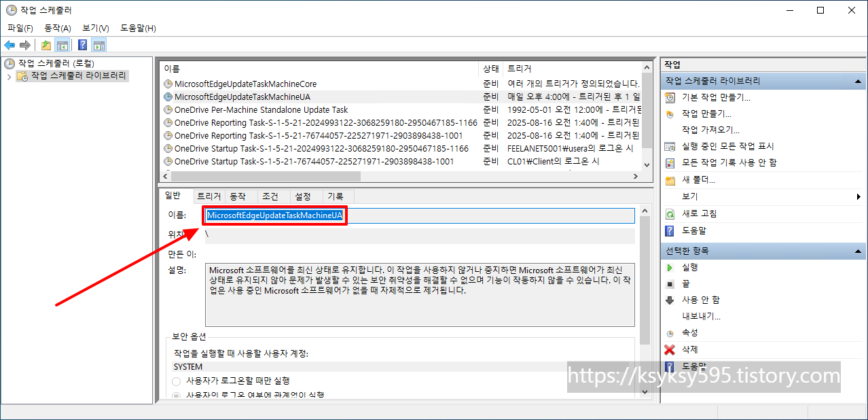868x420 pixels.
Task: Open the 보기 submenu arrow in actions
Action: (860, 197)
